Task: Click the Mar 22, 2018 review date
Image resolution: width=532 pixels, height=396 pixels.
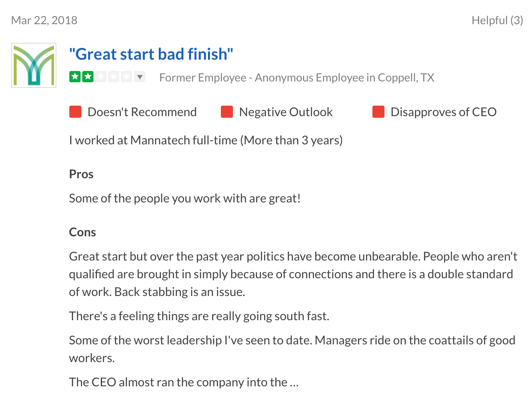Action: [x=44, y=20]
